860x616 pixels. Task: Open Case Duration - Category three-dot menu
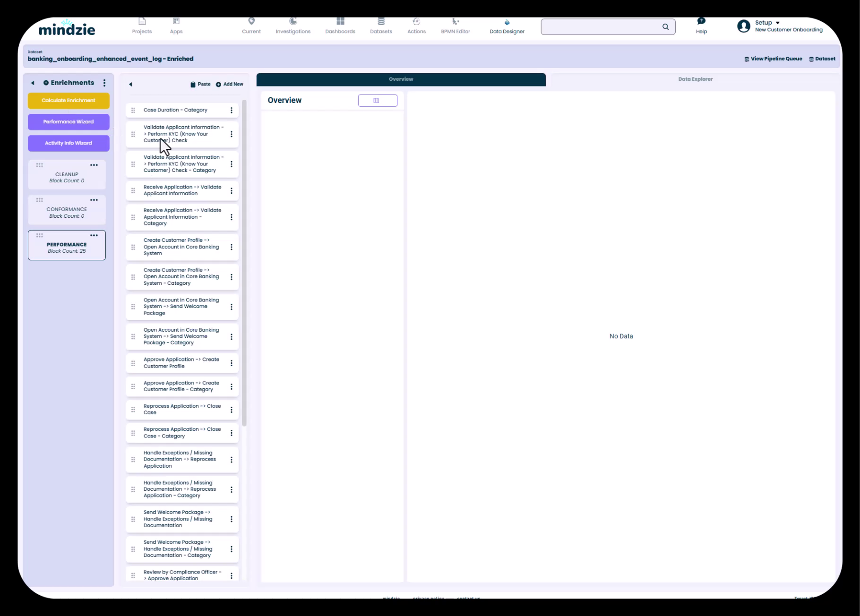[232, 110]
